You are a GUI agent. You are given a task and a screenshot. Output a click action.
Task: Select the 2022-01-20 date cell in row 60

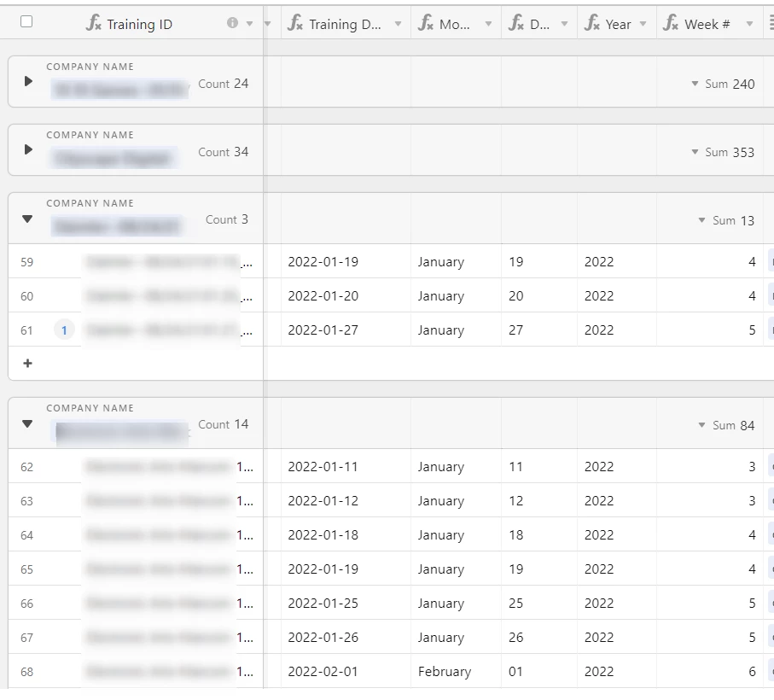coord(346,295)
